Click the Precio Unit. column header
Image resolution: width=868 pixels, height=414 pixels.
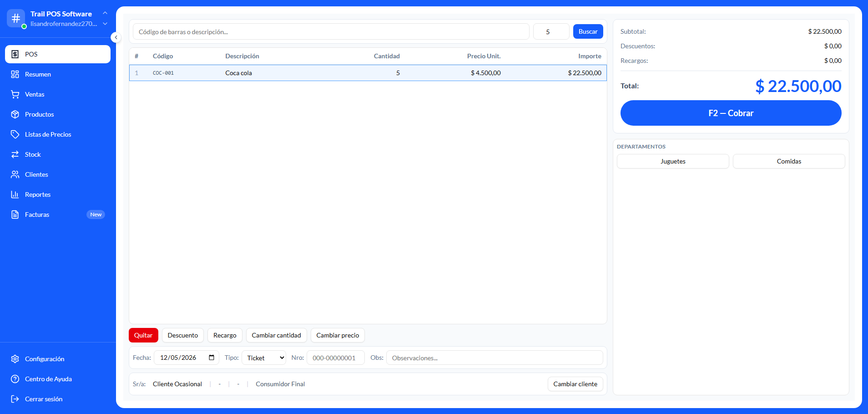(484, 56)
